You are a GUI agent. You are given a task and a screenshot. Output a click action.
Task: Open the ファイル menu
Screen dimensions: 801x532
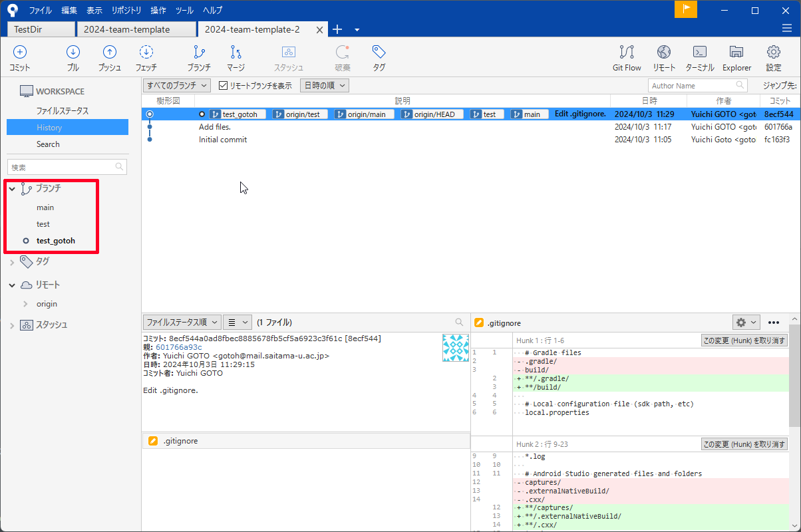click(40, 10)
